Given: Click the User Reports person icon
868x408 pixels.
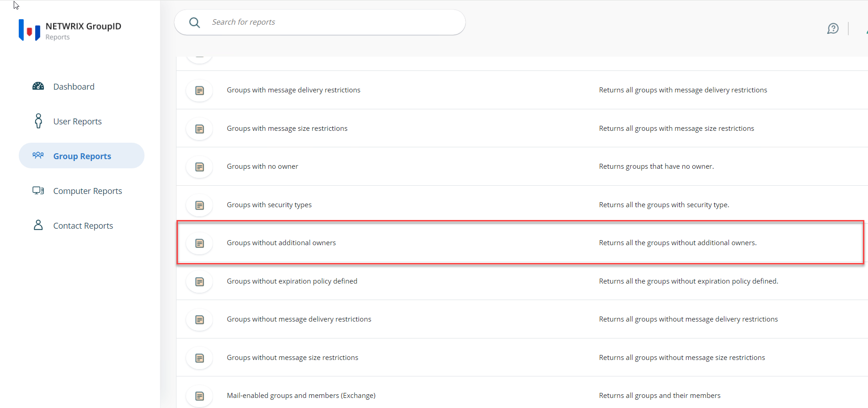Looking at the screenshot, I should point(38,121).
